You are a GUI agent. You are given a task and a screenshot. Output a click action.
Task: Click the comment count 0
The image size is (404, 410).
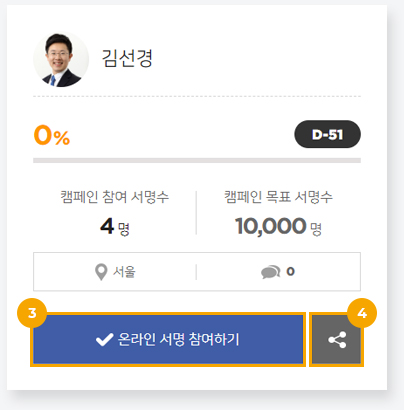point(290,271)
